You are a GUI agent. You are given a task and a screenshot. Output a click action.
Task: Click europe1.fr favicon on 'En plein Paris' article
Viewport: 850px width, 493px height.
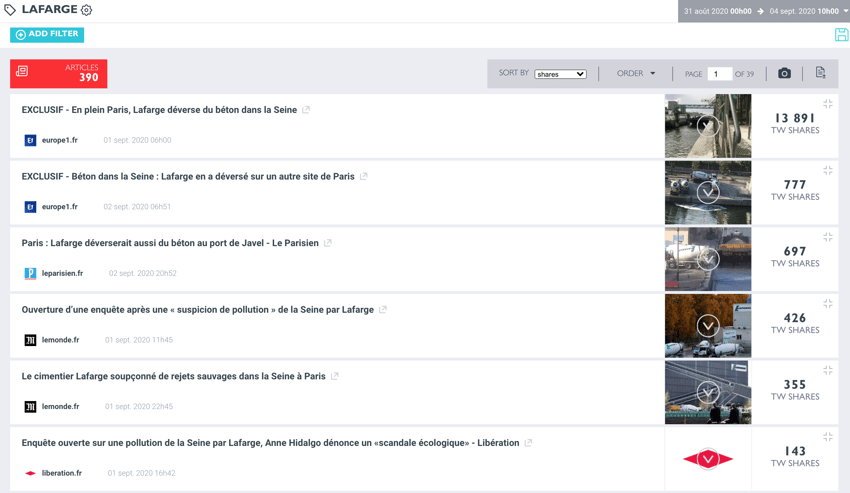[30, 140]
